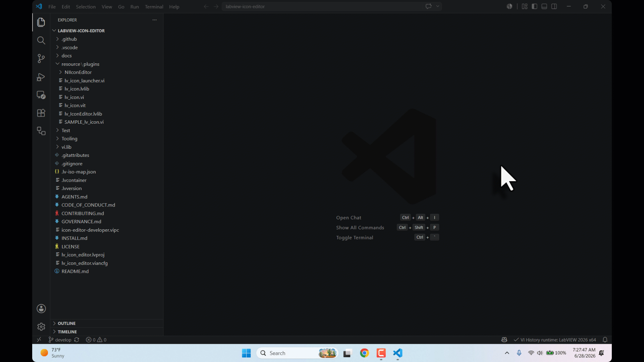Open the remote window indicator in status bar
Screen dimensions: 644x362
(x=39, y=340)
